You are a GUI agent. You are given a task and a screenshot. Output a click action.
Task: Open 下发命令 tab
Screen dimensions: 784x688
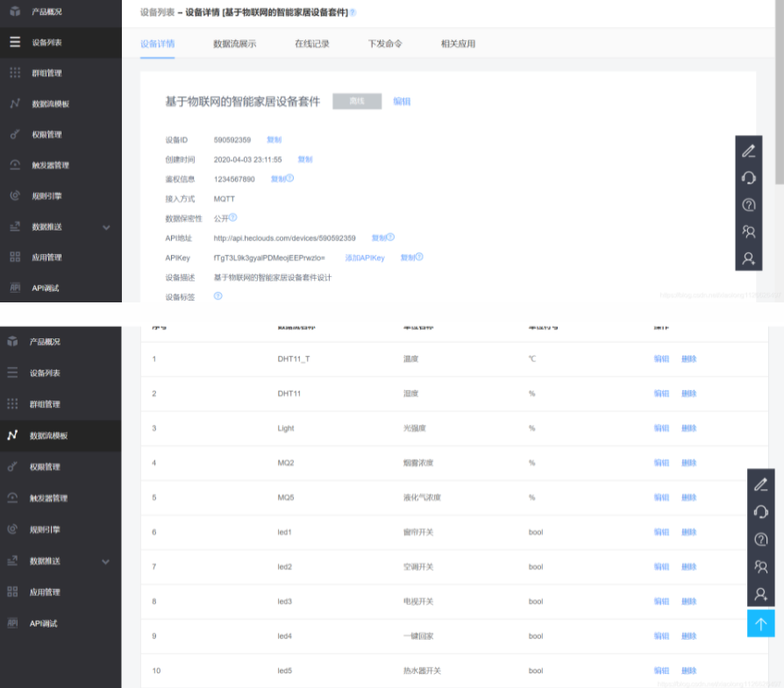click(x=385, y=44)
